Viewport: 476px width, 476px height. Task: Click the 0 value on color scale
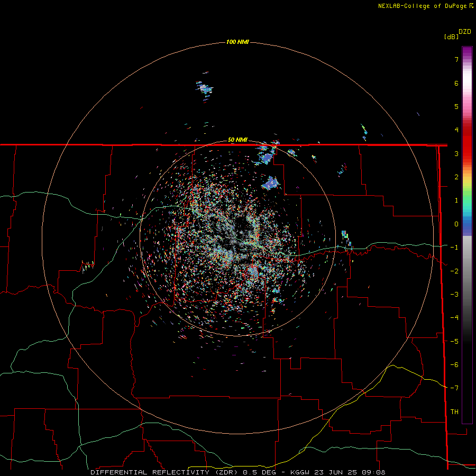pyautogui.click(x=456, y=224)
